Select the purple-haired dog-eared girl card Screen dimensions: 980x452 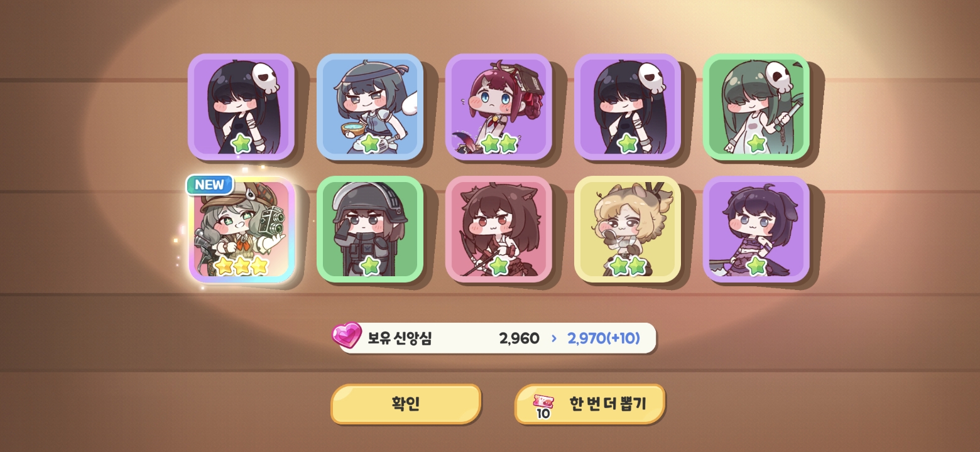coord(756,229)
